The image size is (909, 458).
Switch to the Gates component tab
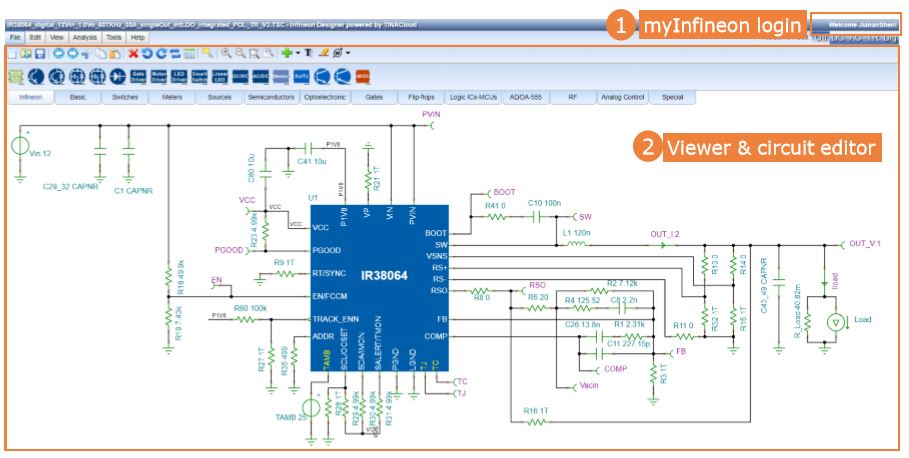click(x=374, y=97)
